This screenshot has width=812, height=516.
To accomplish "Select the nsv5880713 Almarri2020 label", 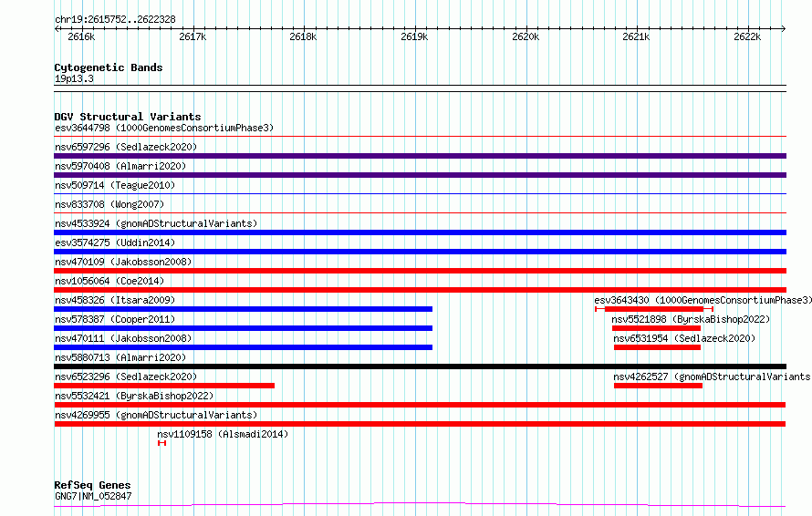I will 120,357.
